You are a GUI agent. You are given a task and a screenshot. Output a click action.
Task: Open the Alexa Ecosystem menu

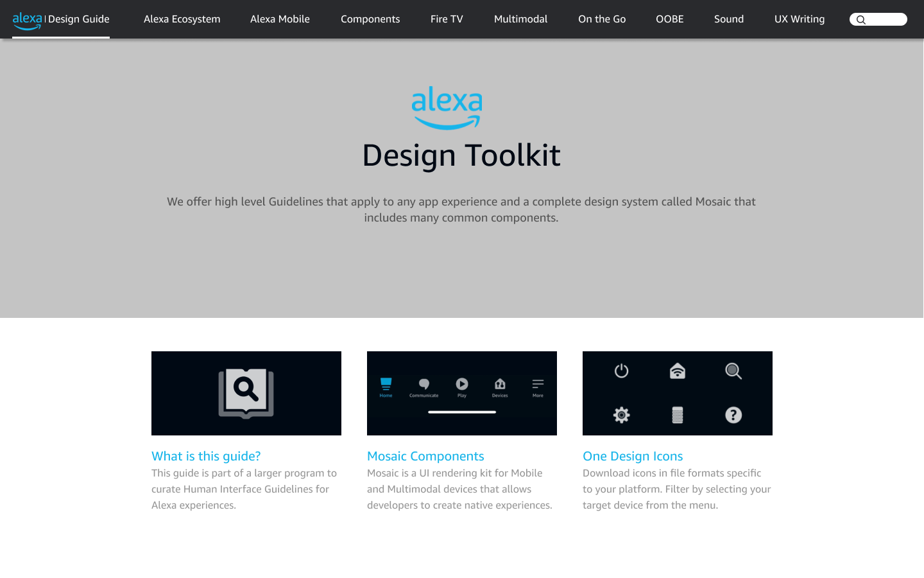tap(182, 19)
